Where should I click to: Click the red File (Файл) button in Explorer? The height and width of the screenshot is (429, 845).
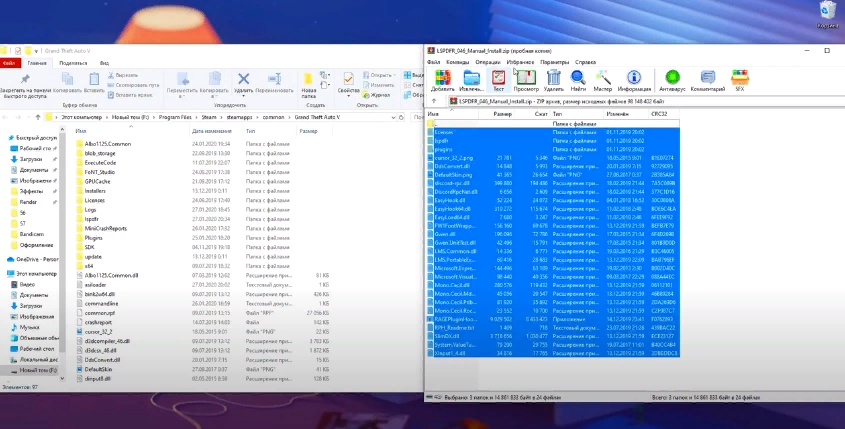click(8, 63)
